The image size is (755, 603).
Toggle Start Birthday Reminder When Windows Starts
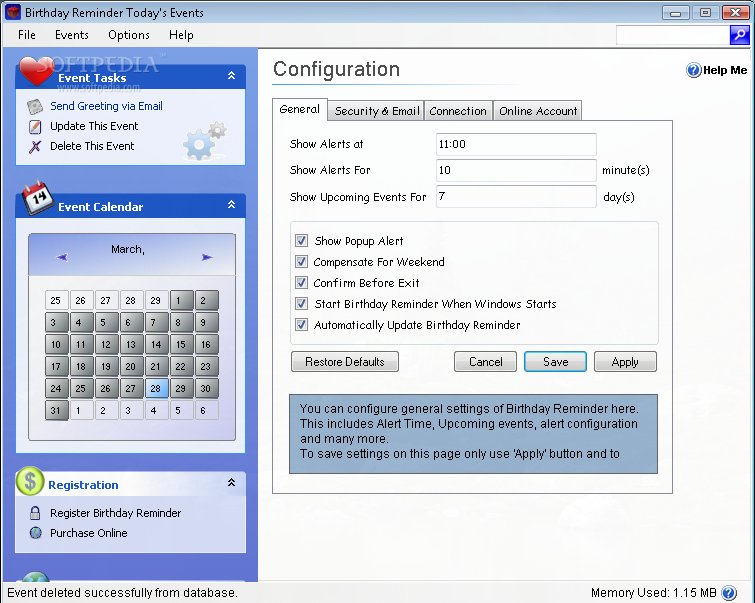pyautogui.click(x=301, y=303)
